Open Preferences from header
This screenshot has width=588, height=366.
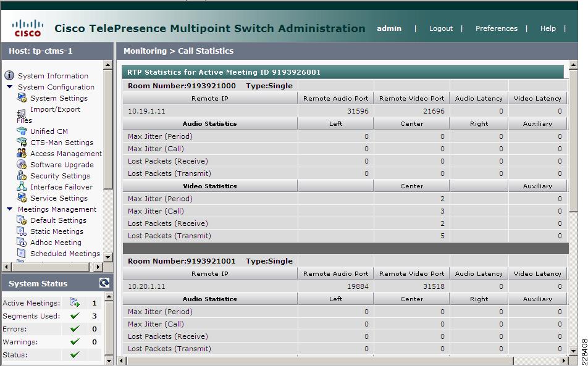tap(496, 28)
